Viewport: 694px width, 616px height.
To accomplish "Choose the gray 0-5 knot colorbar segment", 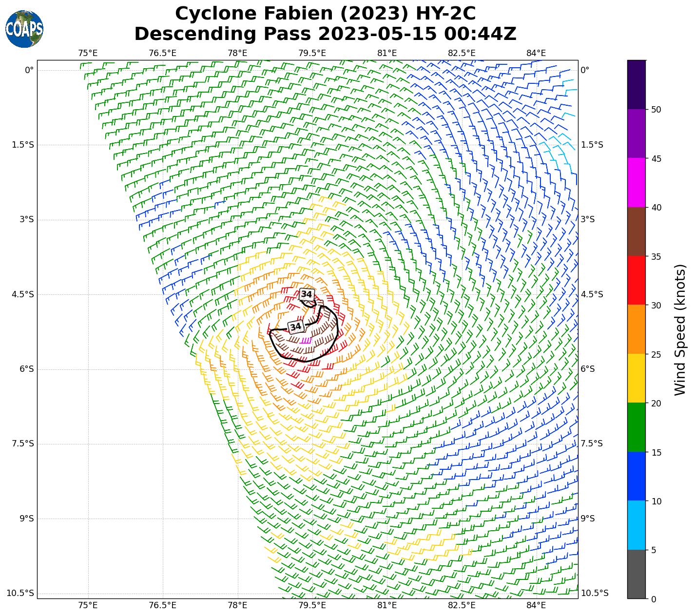I will [636, 574].
